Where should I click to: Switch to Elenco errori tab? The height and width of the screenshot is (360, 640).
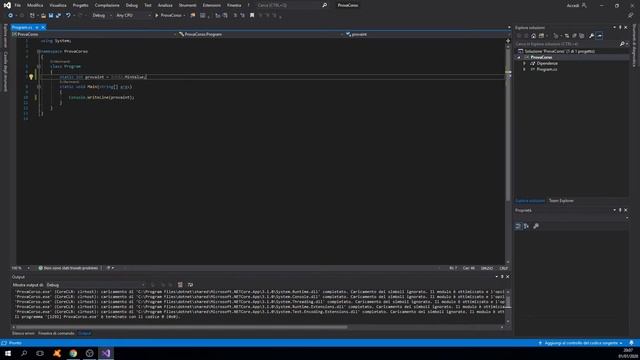pos(23,333)
